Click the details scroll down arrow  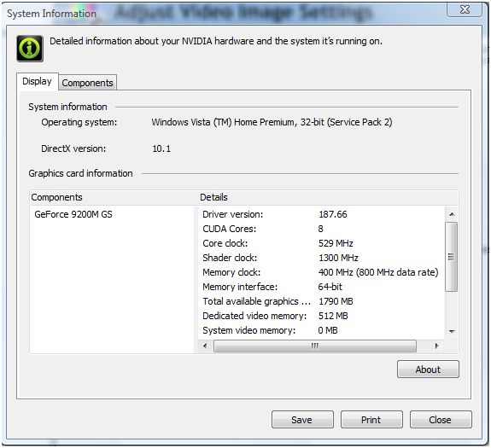tap(452, 331)
